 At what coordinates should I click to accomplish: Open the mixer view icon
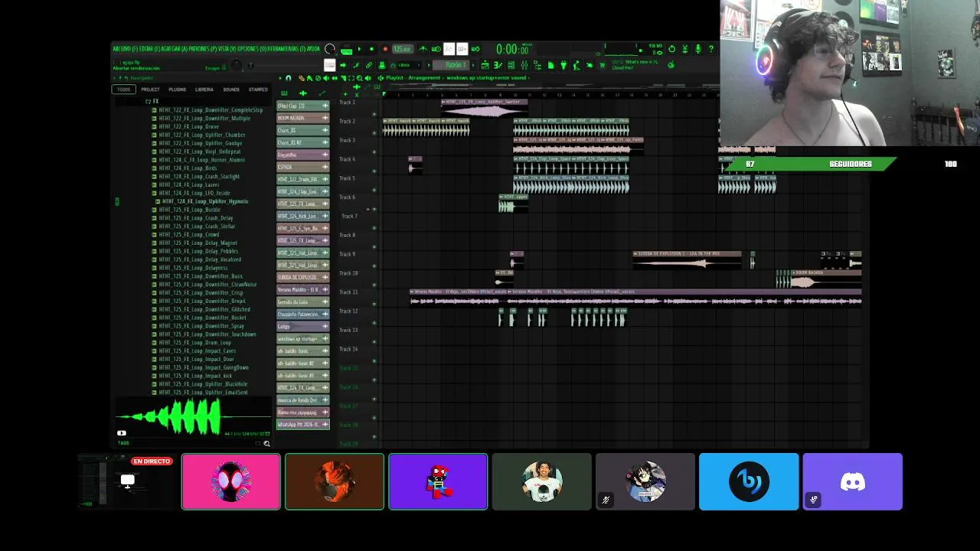click(x=524, y=65)
